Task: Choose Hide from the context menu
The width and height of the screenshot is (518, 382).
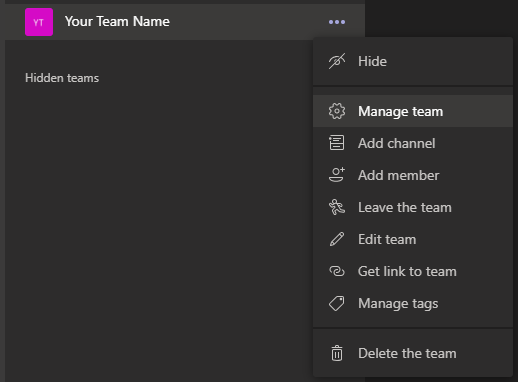Action: [x=413, y=61]
